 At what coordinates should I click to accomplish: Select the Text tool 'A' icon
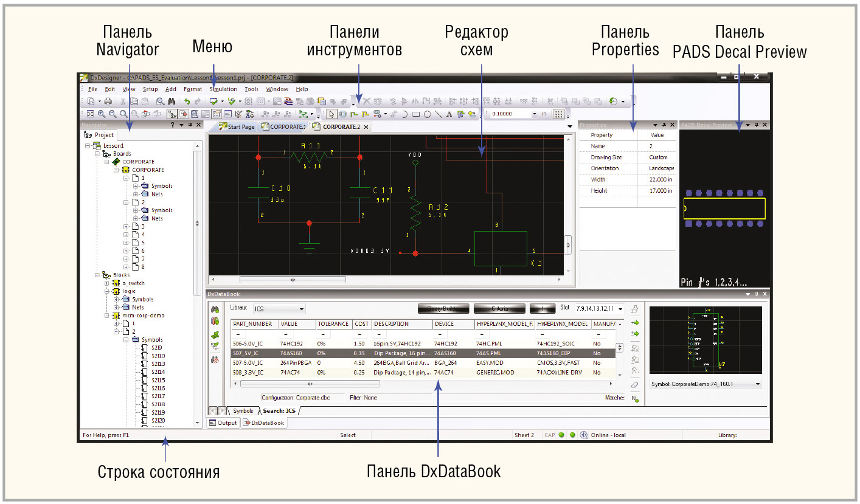[449, 114]
